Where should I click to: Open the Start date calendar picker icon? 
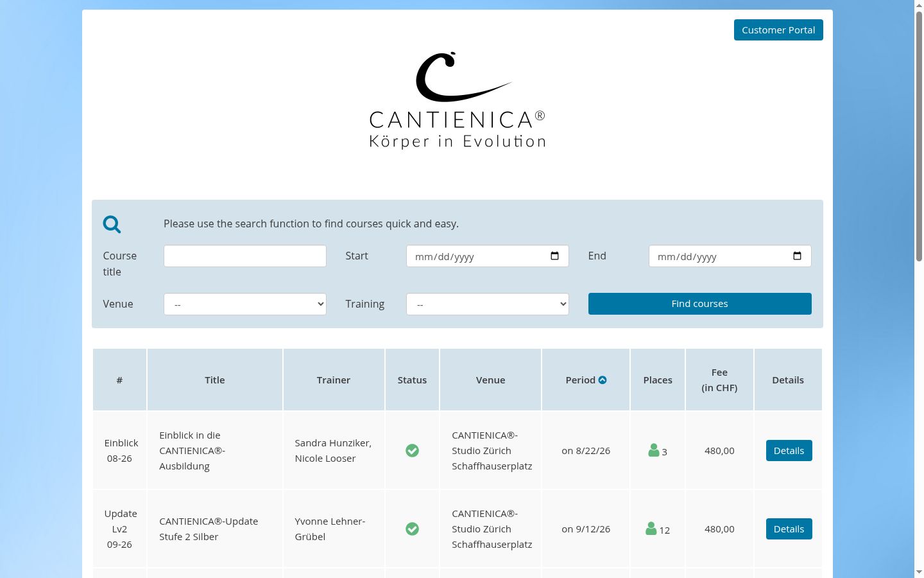click(555, 256)
